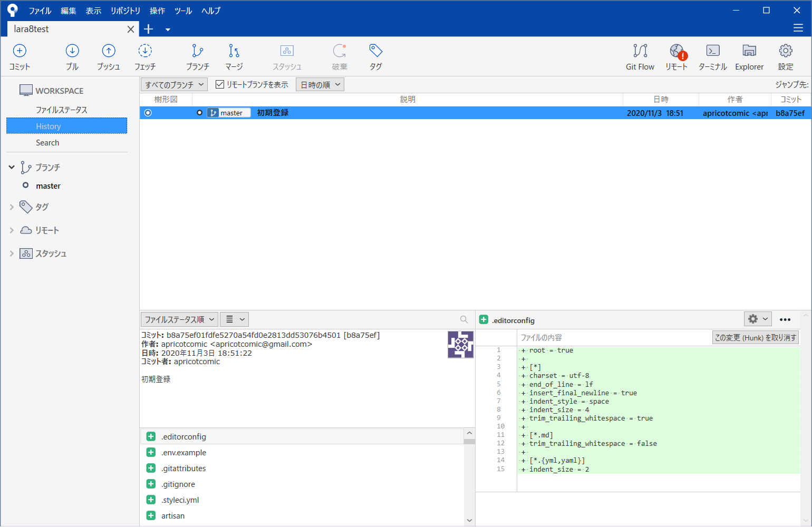Click the Pull (プル) toolbar icon
This screenshot has height=527, width=812.
(x=72, y=51)
